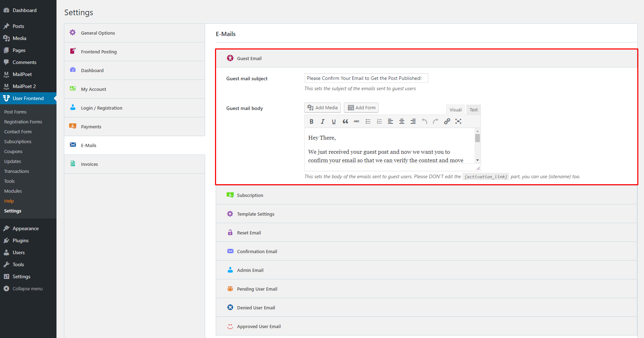Apply strikethrough via the ABC icon
The height and width of the screenshot is (338, 644).
pyautogui.click(x=357, y=121)
